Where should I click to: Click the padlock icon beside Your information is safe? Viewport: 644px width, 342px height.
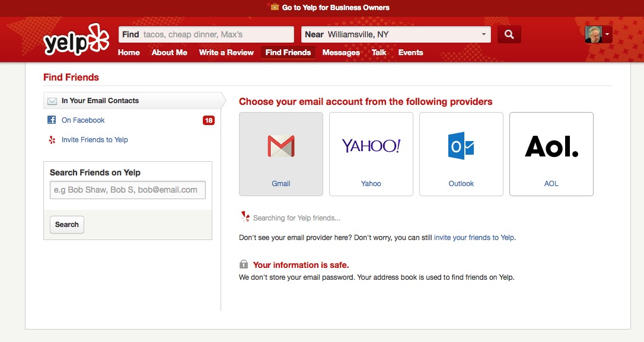244,264
